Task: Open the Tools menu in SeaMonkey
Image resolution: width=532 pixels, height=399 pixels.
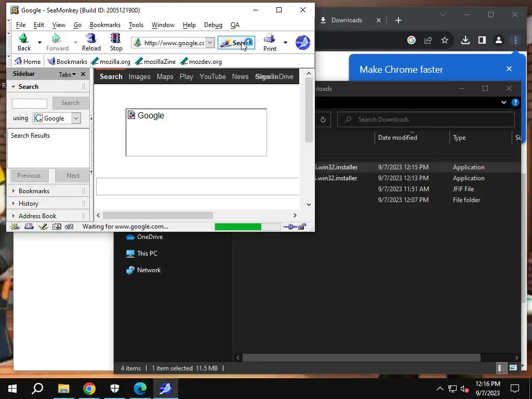Action: coord(136,25)
